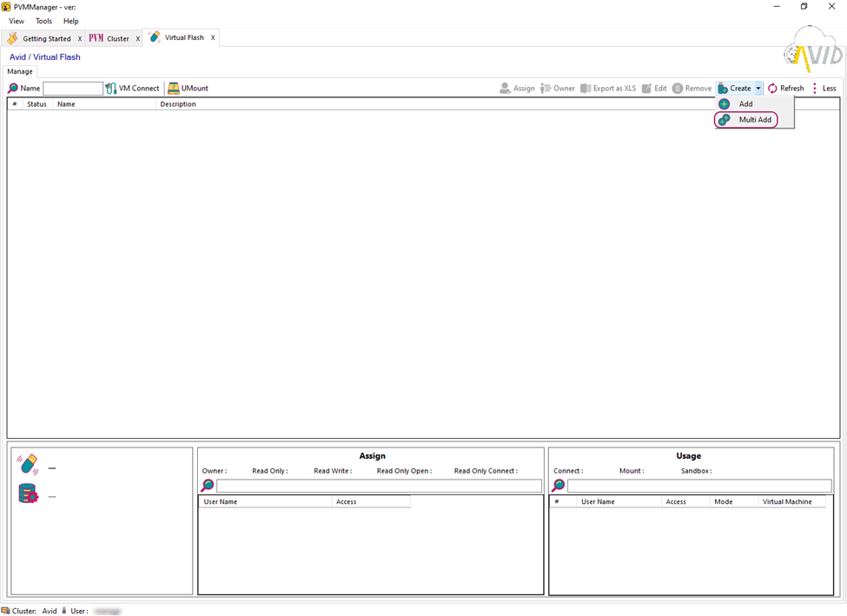Close the Cluster tab
Image resolution: width=847 pixels, height=616 pixels.
[138, 39]
